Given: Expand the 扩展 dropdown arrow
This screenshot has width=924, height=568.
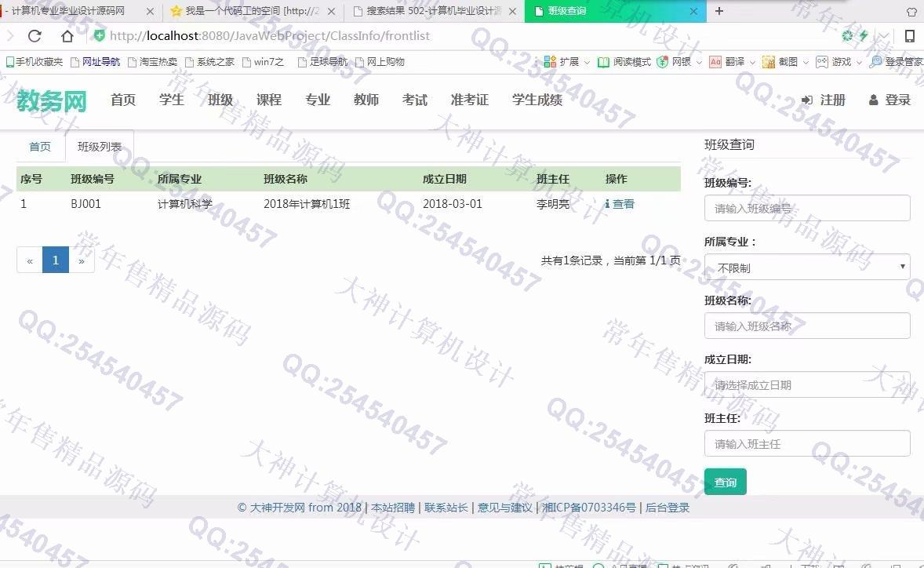Looking at the screenshot, I should [x=587, y=63].
